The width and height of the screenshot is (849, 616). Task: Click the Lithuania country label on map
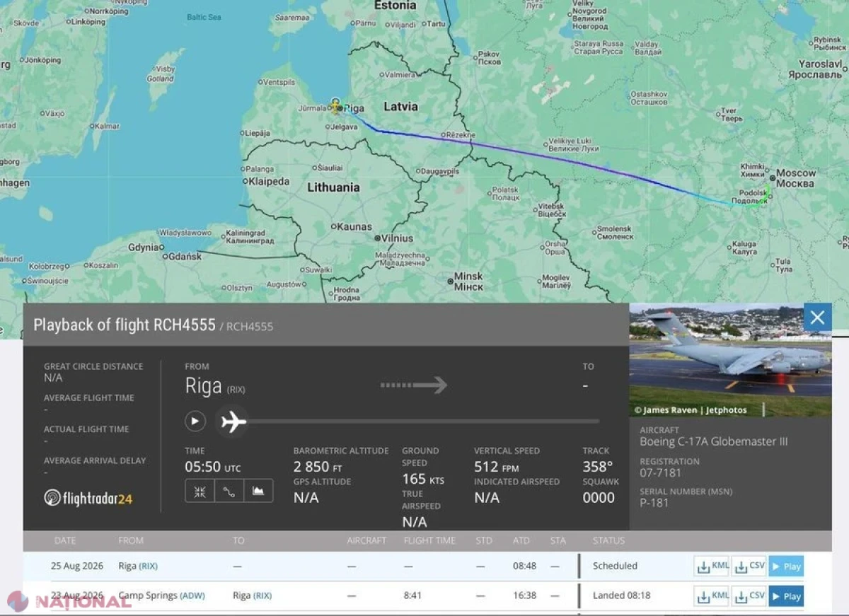tap(333, 187)
